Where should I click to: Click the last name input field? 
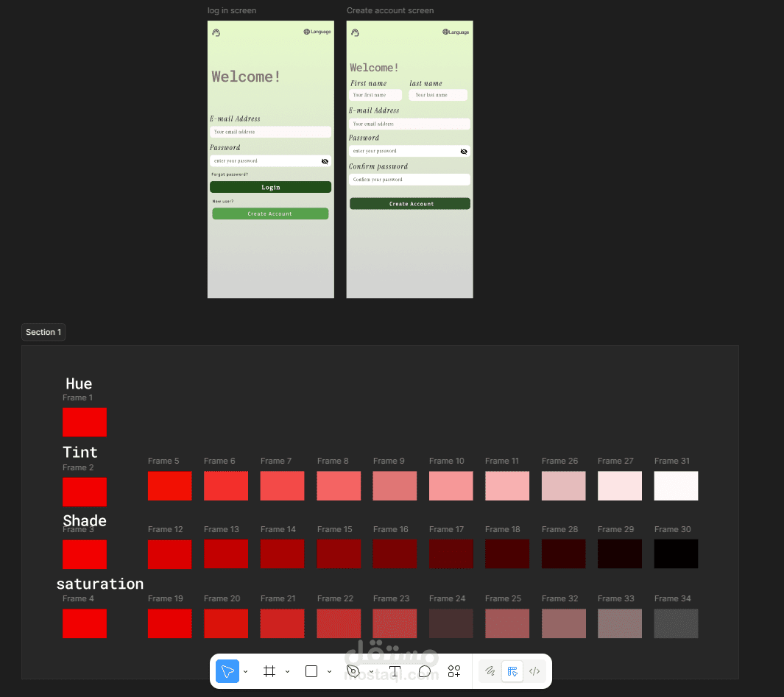click(x=438, y=95)
